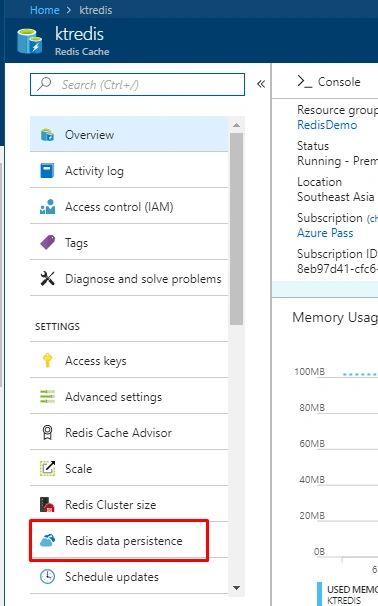The height and width of the screenshot is (606, 378).
Task: Click the purple Tags icon
Action: [x=48, y=242]
